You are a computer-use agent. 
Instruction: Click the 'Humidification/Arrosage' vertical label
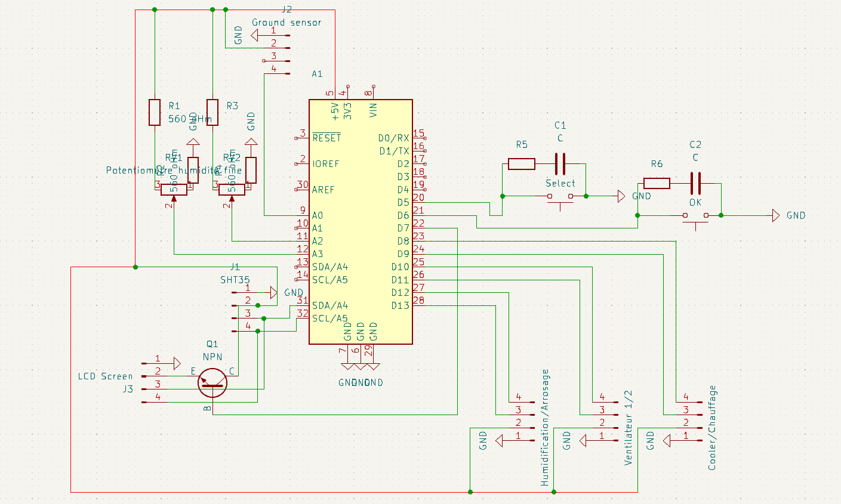pos(544,428)
